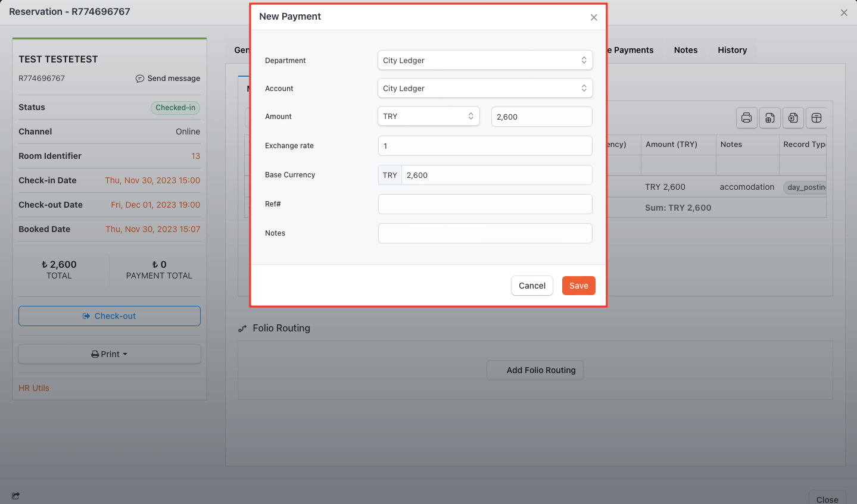The width and height of the screenshot is (857, 504).
Task: Close the Reservation window with top-right X
Action: [844, 12]
